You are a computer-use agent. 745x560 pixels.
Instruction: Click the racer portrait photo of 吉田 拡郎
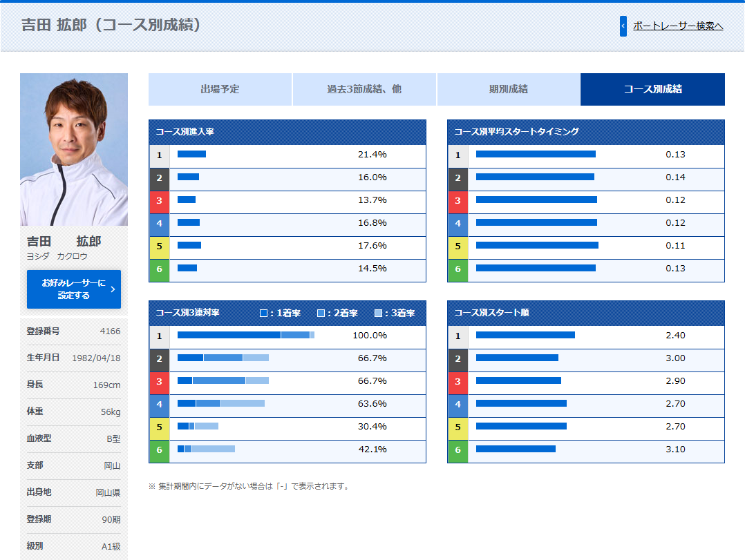click(74, 149)
